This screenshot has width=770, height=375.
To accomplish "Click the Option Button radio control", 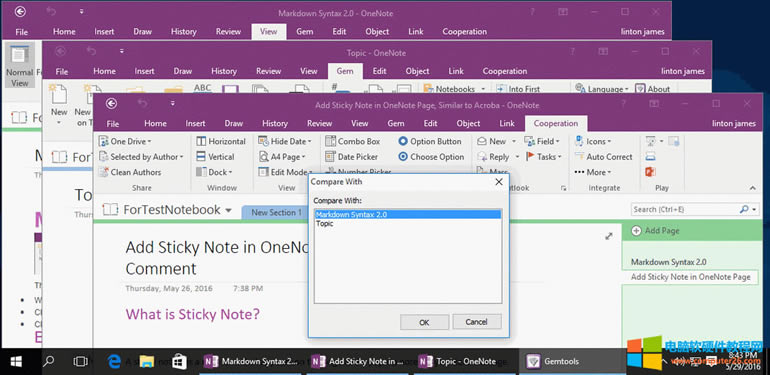I will 403,141.
